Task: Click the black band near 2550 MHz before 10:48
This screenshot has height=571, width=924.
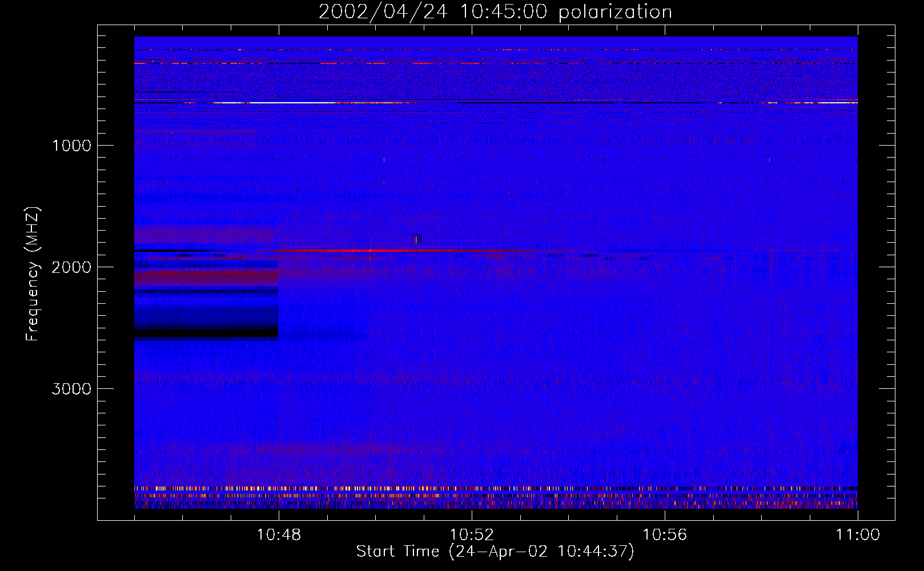Action: click(x=206, y=333)
